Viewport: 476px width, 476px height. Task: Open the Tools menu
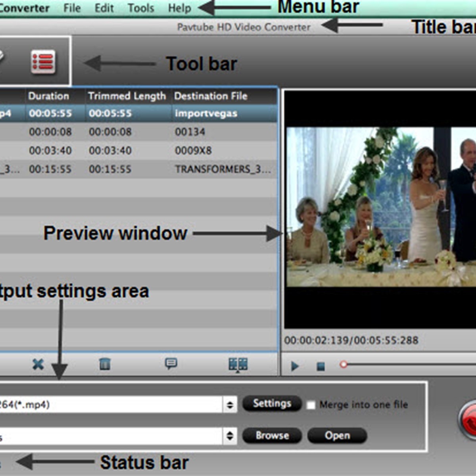[x=141, y=8]
